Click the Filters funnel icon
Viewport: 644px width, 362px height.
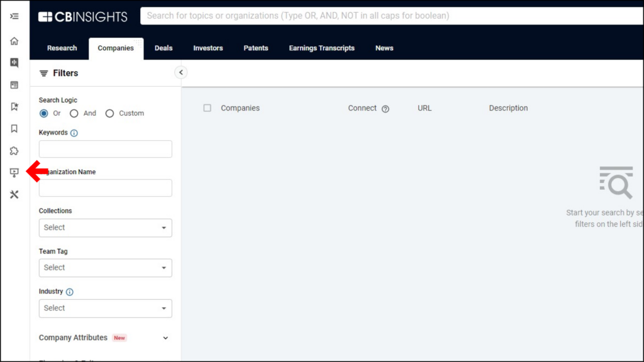[43, 74]
